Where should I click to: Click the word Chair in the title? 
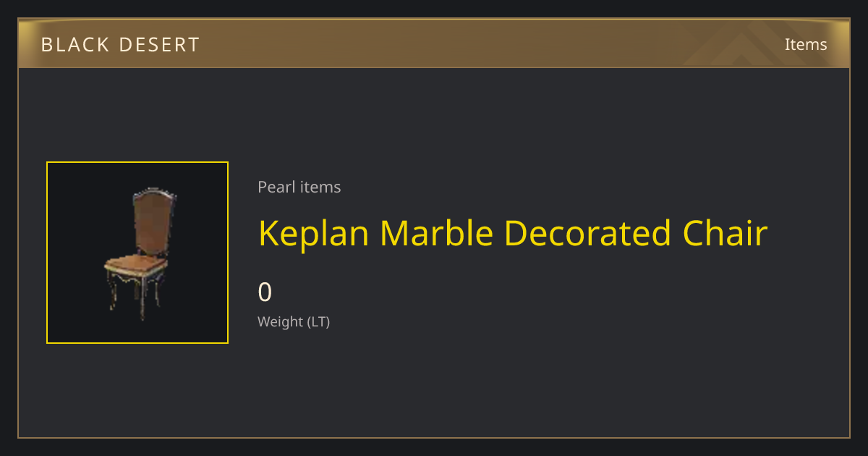click(725, 233)
